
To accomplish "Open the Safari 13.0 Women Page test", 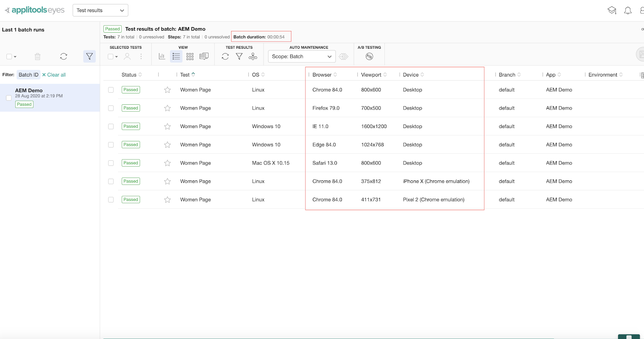I will pyautogui.click(x=195, y=163).
